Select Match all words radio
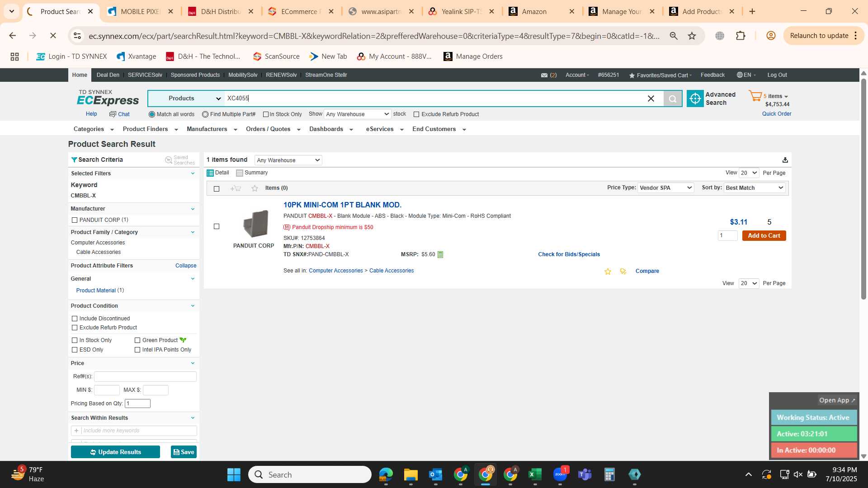The width and height of the screenshot is (868, 488). pos(152,114)
